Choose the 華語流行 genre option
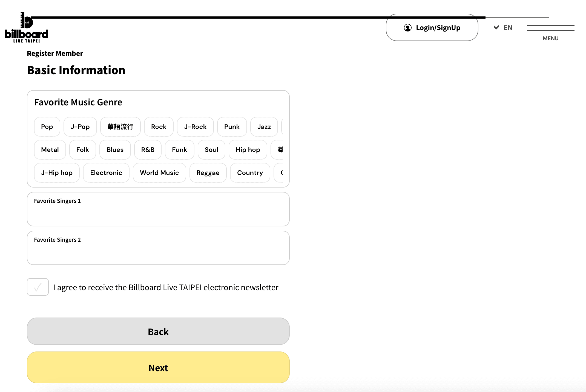 120,127
